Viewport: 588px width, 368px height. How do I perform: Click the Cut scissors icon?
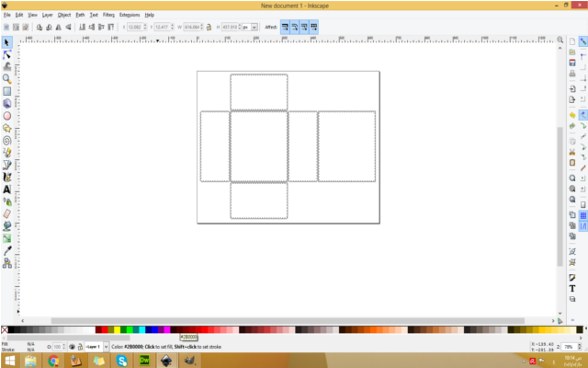click(572, 152)
